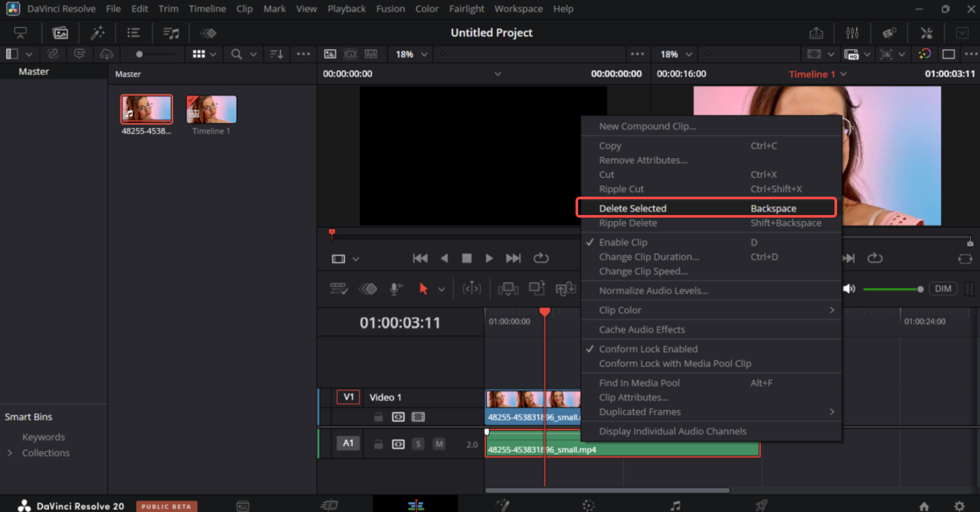This screenshot has width=980, height=512.
Task: Disable the Video 1 track filmstrip toggle
Action: click(x=418, y=416)
